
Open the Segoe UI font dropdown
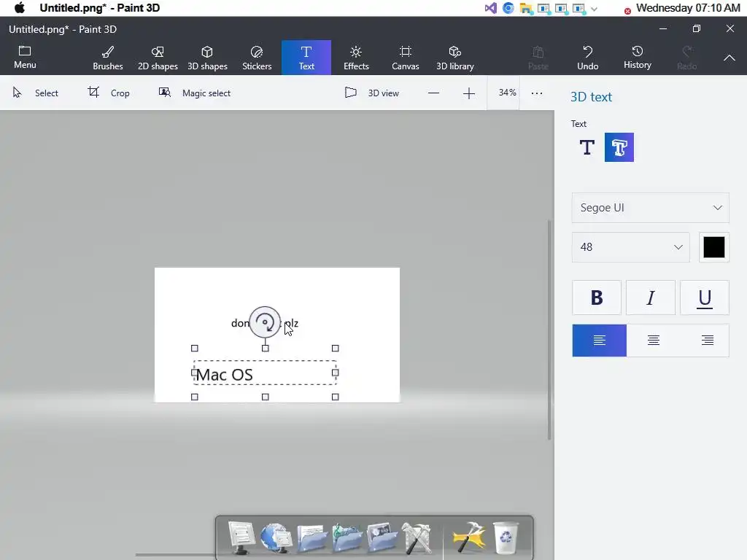pyautogui.click(x=650, y=208)
